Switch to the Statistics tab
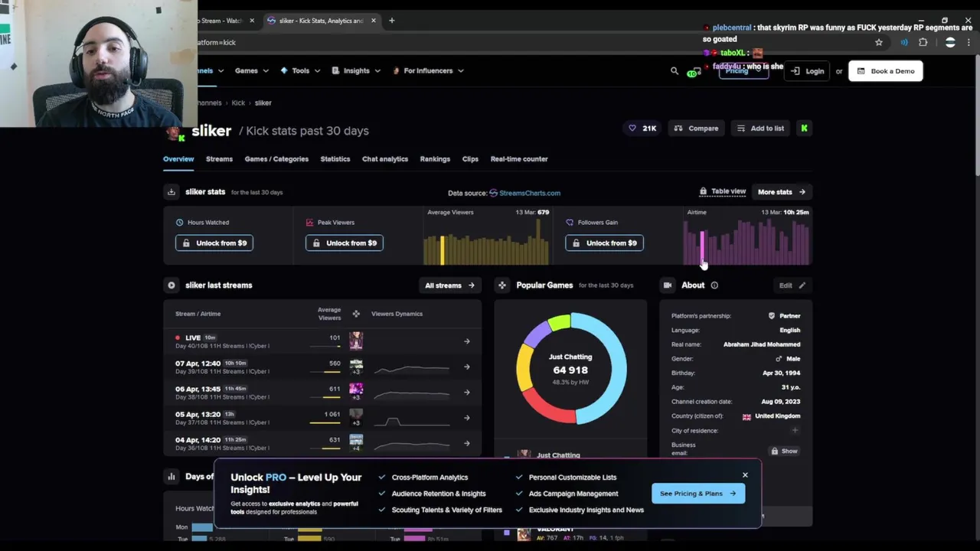980x551 pixels. (x=335, y=159)
